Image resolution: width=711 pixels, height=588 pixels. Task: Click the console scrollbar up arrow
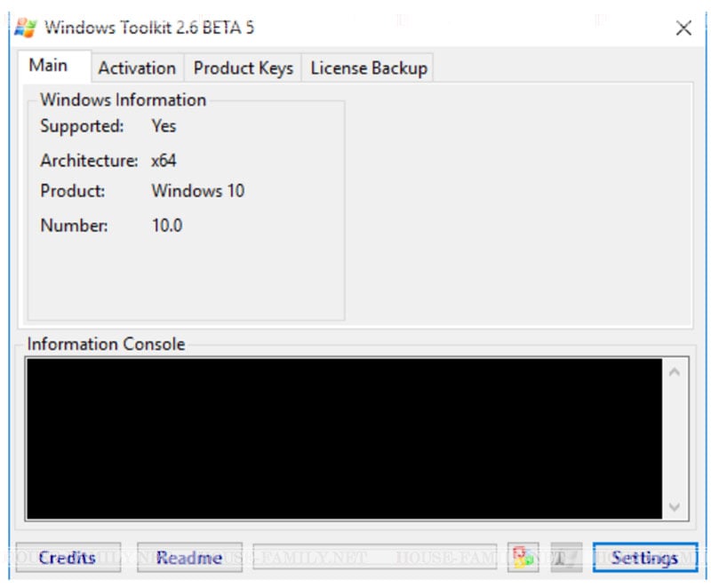click(x=675, y=372)
